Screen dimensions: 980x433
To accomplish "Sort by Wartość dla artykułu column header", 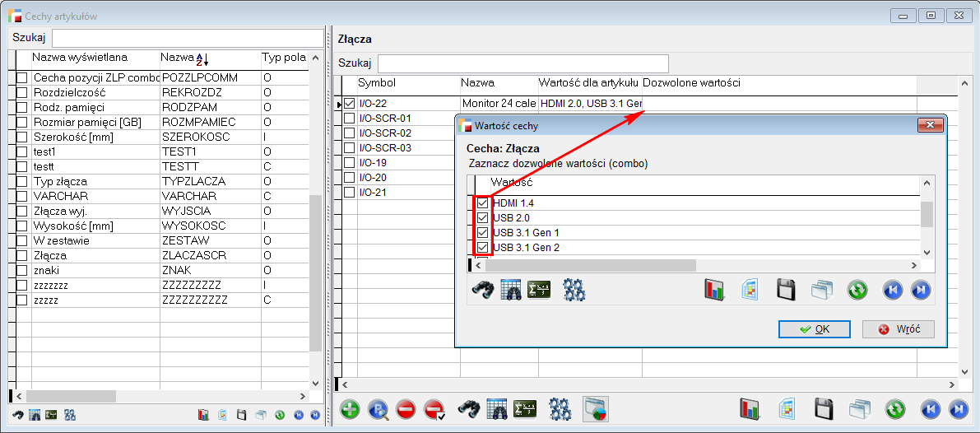I will (590, 84).
